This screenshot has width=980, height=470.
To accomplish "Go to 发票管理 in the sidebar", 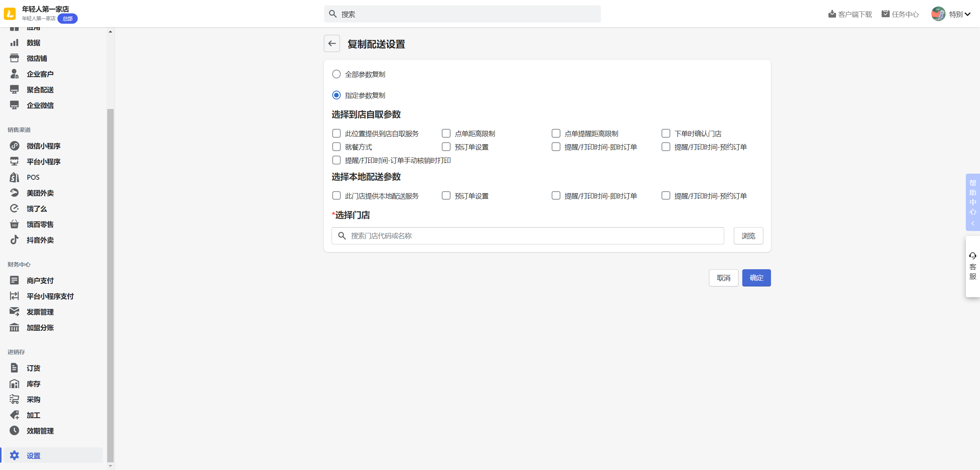I will click(x=40, y=312).
